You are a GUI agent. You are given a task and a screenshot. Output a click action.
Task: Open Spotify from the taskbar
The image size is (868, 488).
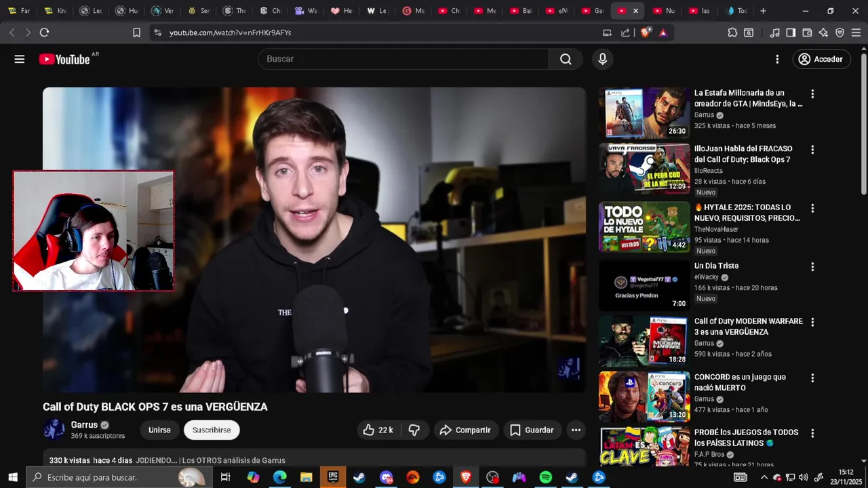click(545, 477)
